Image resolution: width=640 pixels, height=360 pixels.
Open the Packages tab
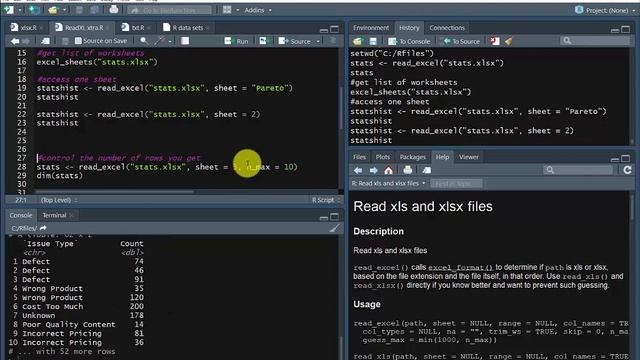pos(412,157)
